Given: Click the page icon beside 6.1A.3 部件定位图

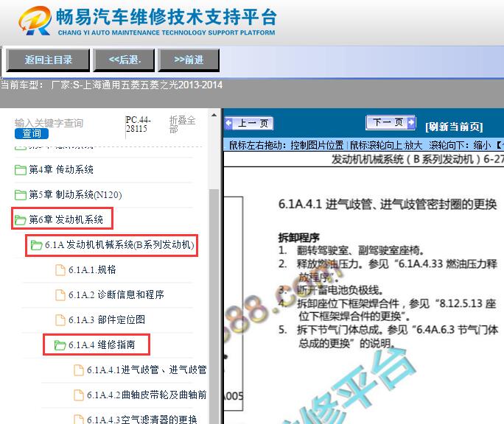Looking at the screenshot, I should [x=60, y=320].
